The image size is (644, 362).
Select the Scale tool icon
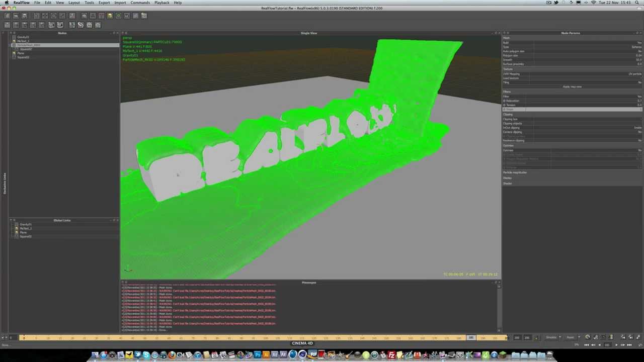coord(62,16)
